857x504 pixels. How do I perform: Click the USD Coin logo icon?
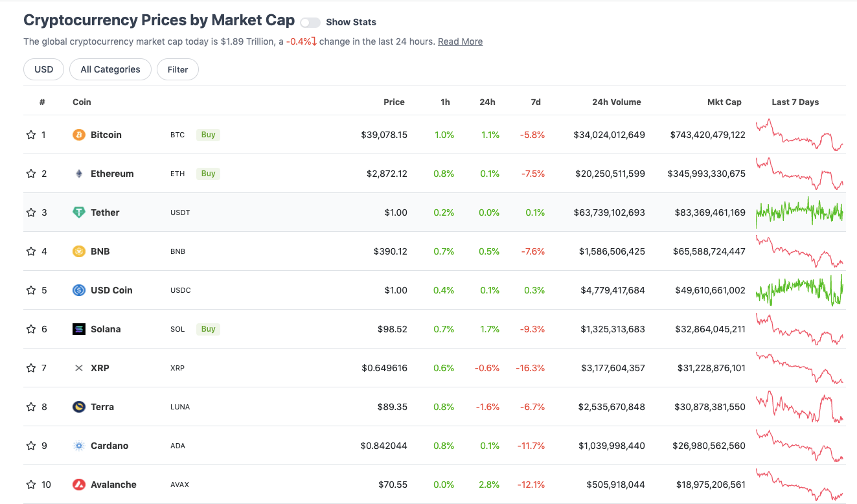point(79,290)
